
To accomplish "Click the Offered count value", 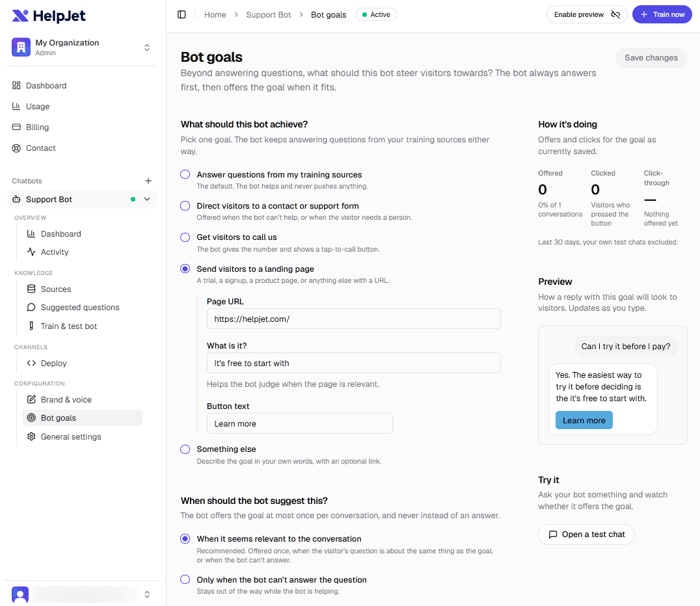I will tap(543, 190).
